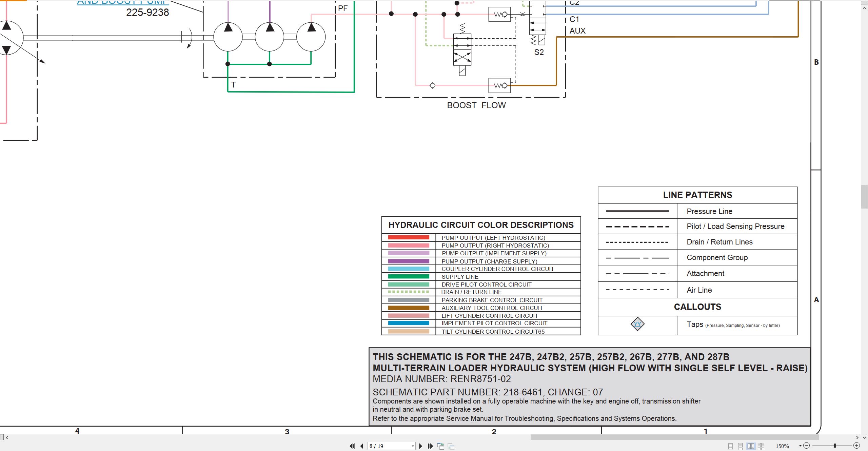Click the Air Line pattern label

[x=699, y=290]
